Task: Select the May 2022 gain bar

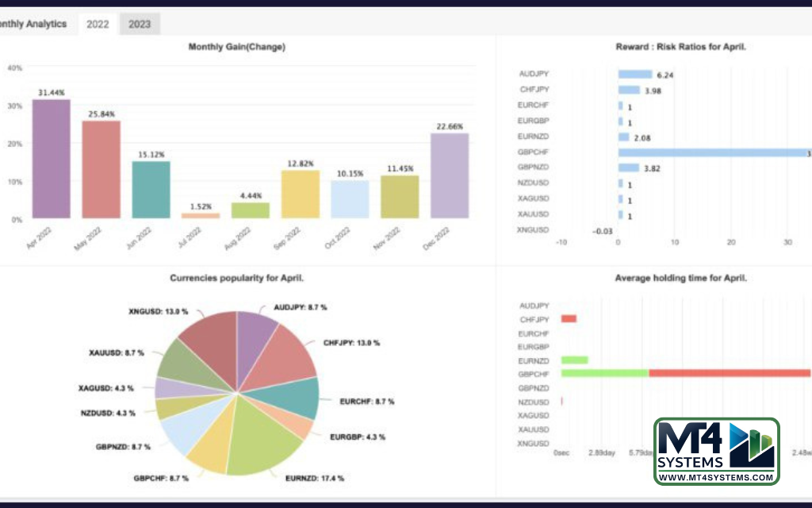Action: (x=101, y=169)
